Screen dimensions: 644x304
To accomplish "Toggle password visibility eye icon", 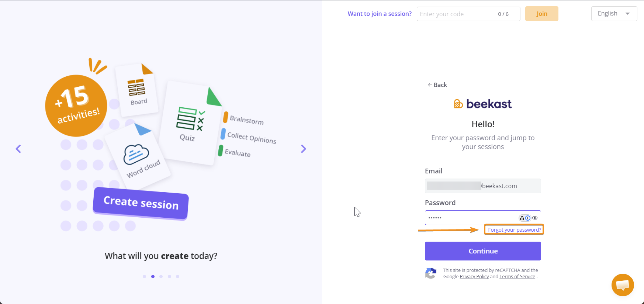I will tap(535, 218).
